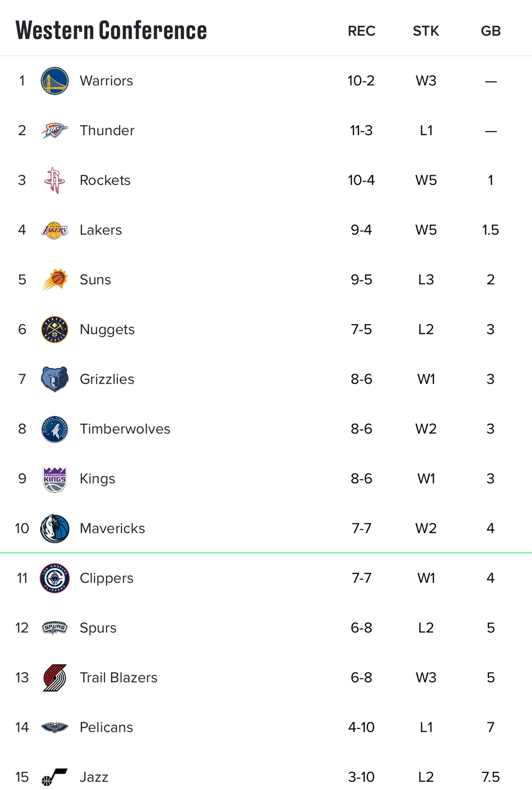Select the Rockets logo icon
Viewport: 532px width, 790px height.
[x=55, y=180]
